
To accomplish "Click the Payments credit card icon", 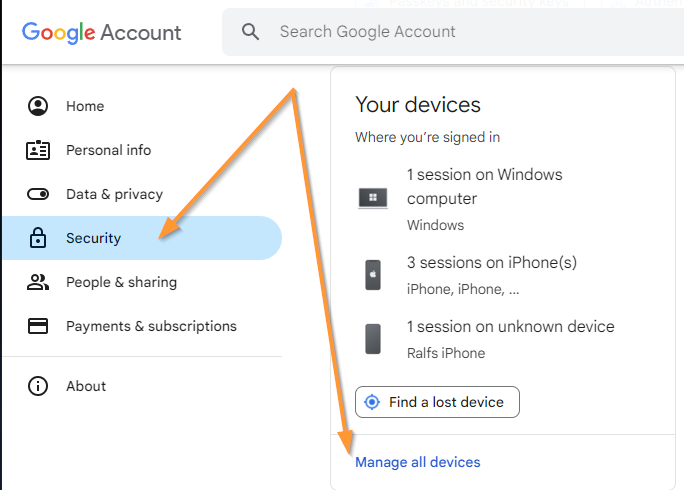I will [x=38, y=326].
